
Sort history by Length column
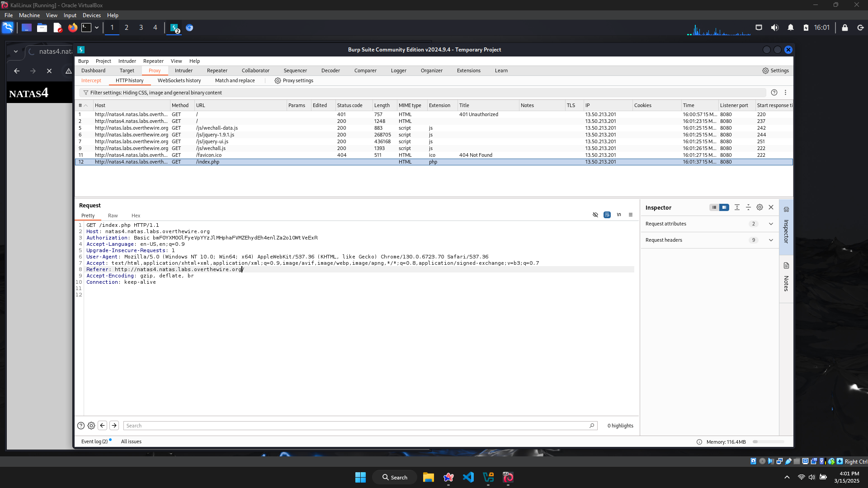tap(384, 105)
